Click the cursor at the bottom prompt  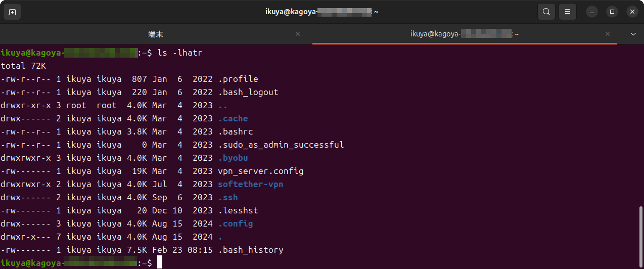160,262
